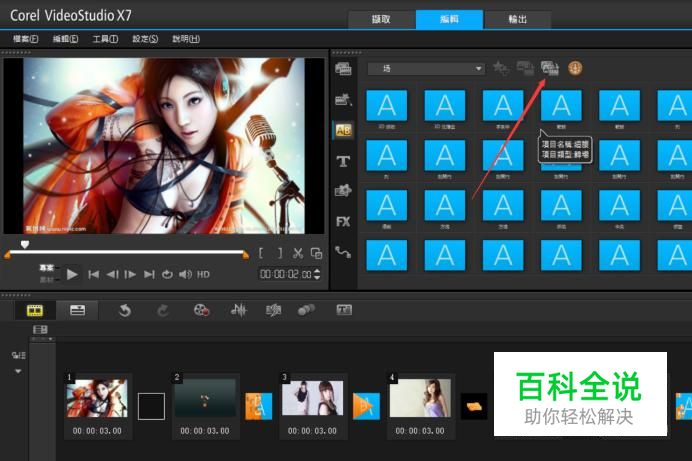
Task: Open the Title (T) library
Action: tap(343, 161)
